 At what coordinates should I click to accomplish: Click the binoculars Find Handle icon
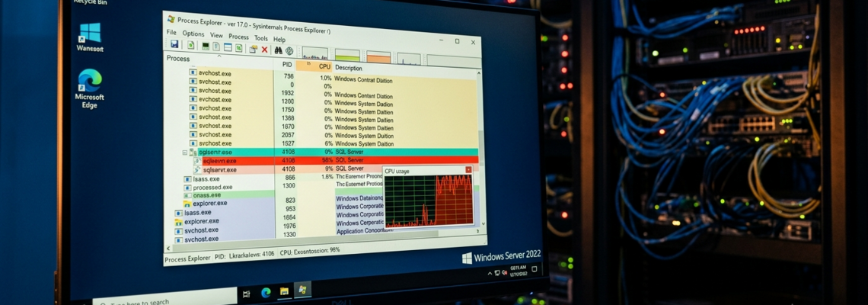pos(279,50)
